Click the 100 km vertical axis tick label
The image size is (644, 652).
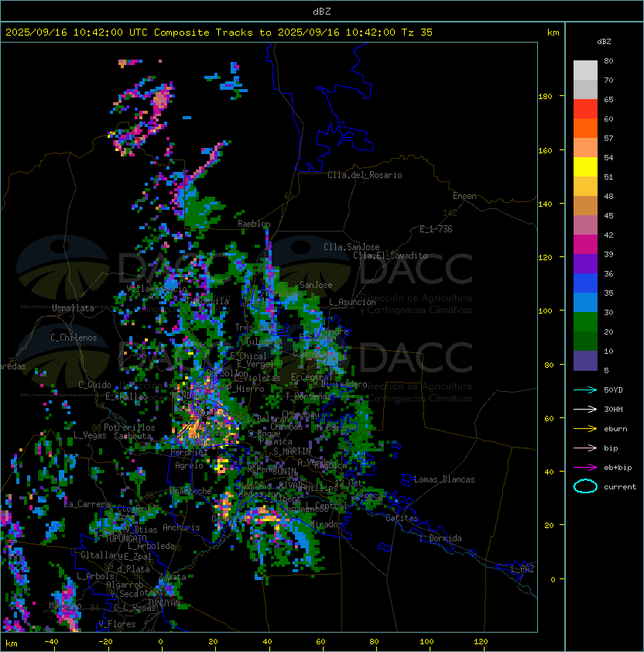pos(545,311)
